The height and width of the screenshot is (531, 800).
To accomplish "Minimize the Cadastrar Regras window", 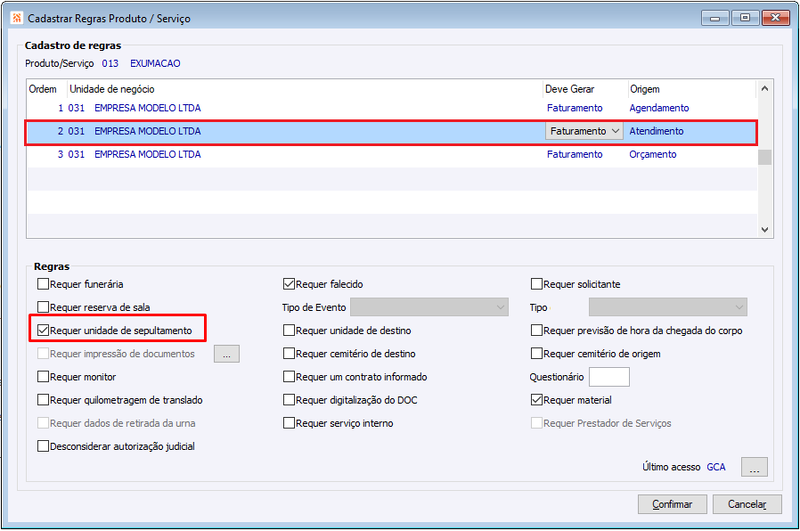I will [x=715, y=18].
